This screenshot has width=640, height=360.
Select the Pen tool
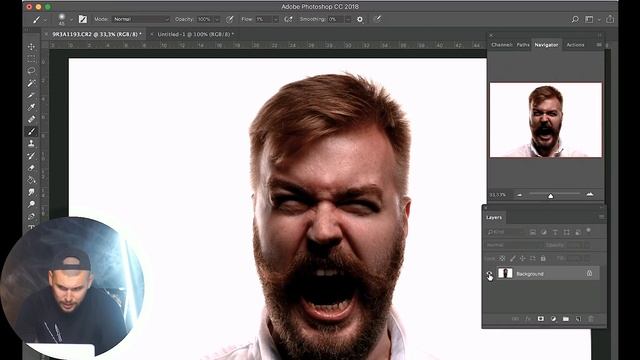[31, 216]
